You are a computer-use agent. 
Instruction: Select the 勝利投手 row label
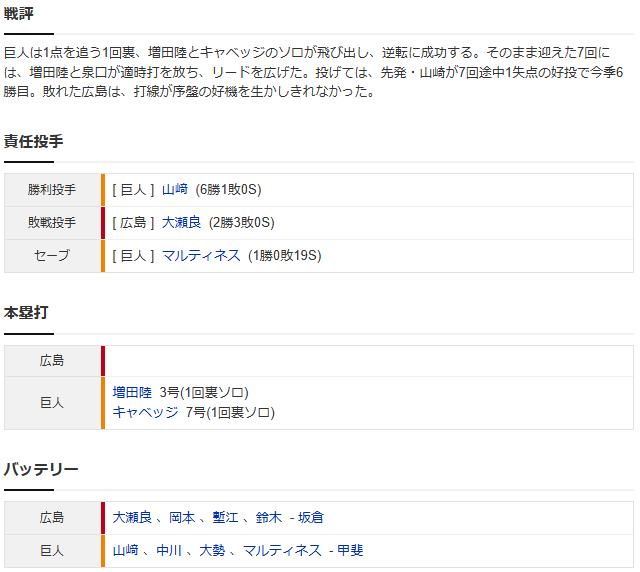pyautogui.click(x=52, y=189)
